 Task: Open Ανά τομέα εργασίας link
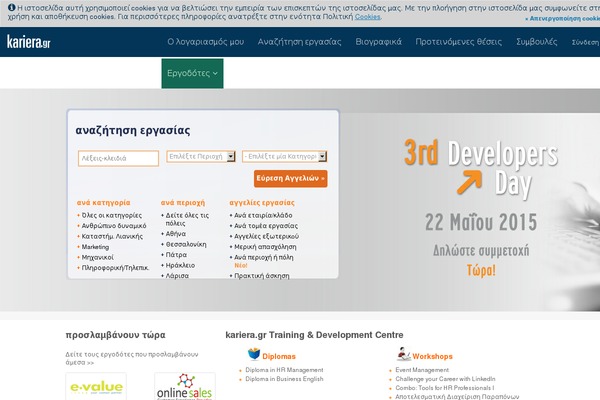266,226
